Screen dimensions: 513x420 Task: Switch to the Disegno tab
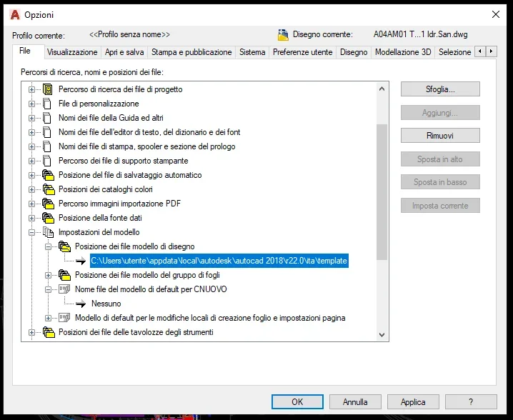[354, 52]
